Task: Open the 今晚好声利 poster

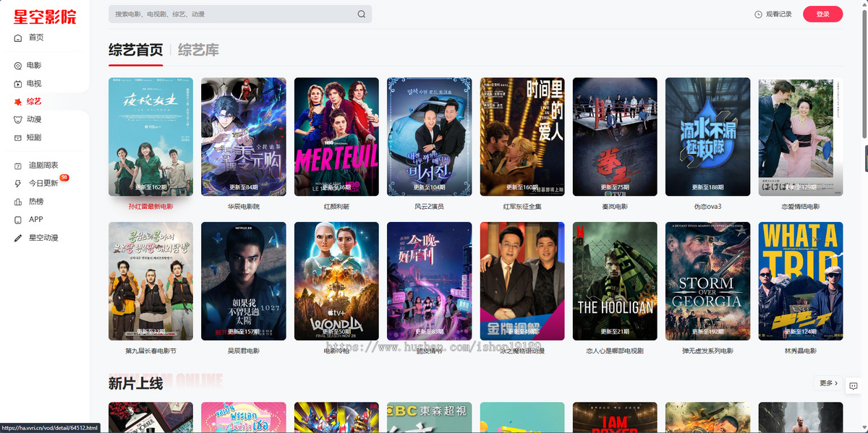Action: click(429, 281)
